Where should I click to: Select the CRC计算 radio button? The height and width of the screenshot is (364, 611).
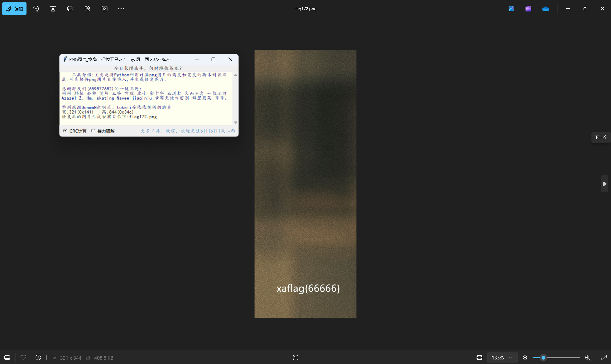[x=65, y=131]
